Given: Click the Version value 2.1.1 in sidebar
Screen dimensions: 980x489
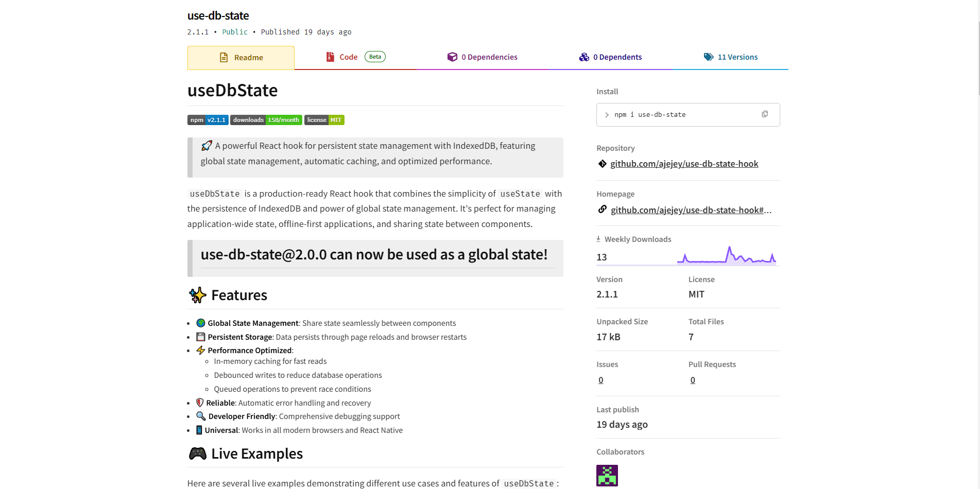Looking at the screenshot, I should 607,294.
